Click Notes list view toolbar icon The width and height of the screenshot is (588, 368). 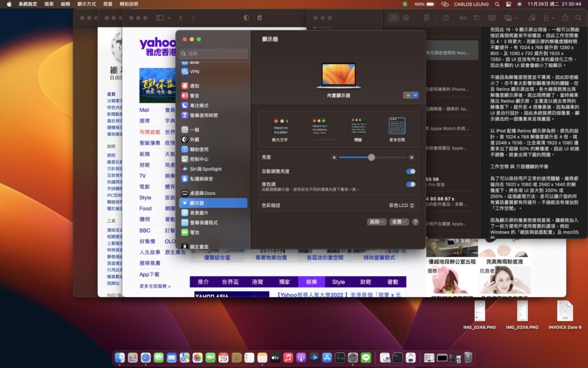pyautogui.click(x=393, y=18)
